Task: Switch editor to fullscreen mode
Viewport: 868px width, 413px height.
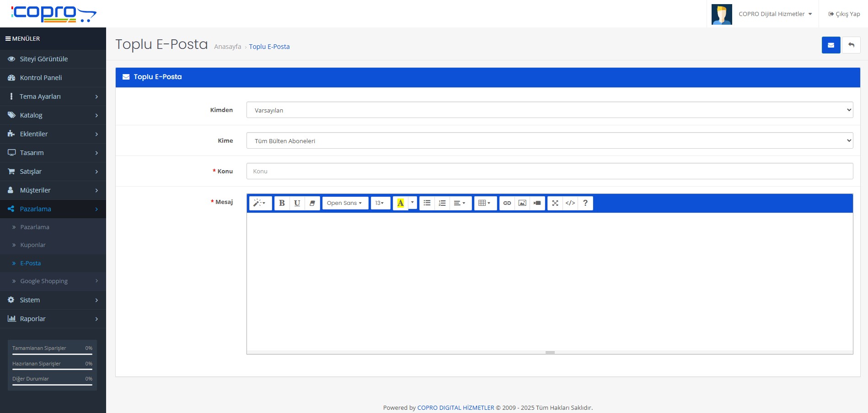Action: click(x=555, y=203)
